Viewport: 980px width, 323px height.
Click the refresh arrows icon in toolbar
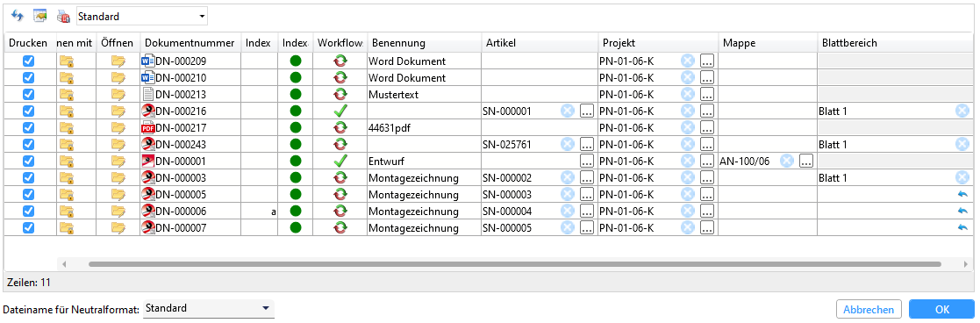pos(18,16)
